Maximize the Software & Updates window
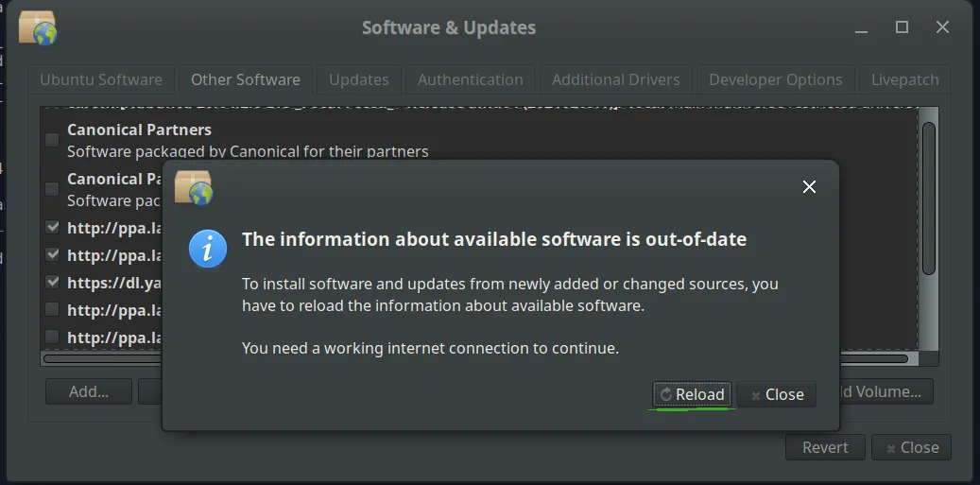Viewport: 980px width, 485px height. (902, 27)
